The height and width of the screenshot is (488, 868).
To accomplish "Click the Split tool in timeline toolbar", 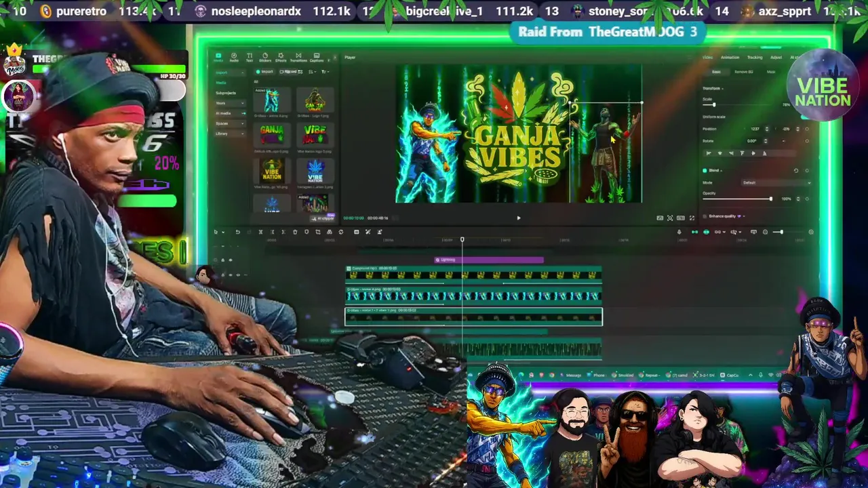I will point(261,232).
